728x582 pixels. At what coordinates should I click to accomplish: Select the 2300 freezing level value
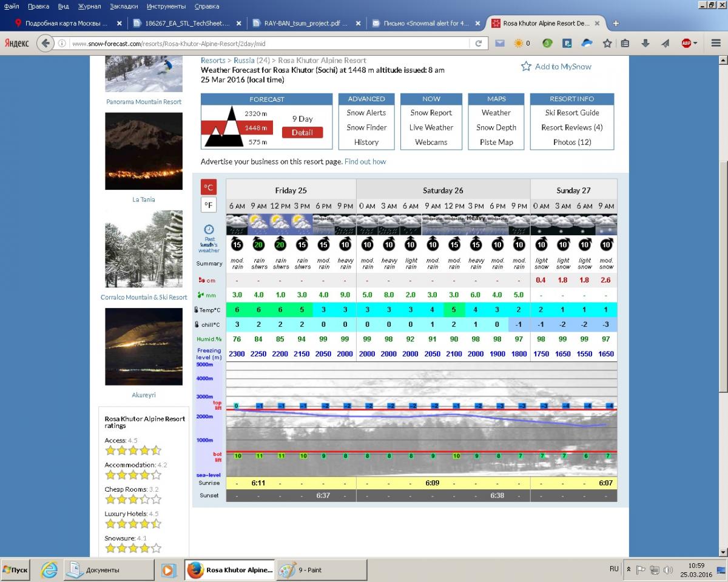[237, 354]
